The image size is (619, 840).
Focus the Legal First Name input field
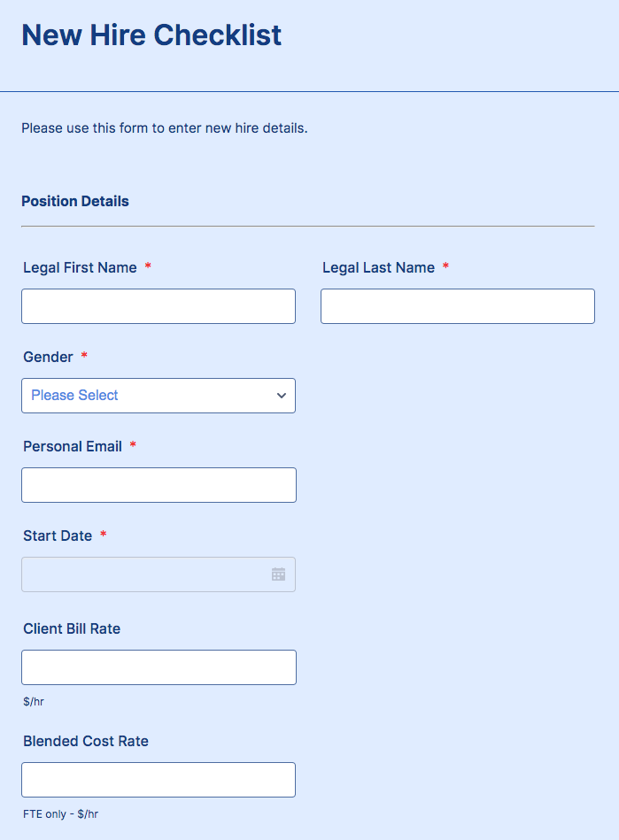(x=159, y=306)
